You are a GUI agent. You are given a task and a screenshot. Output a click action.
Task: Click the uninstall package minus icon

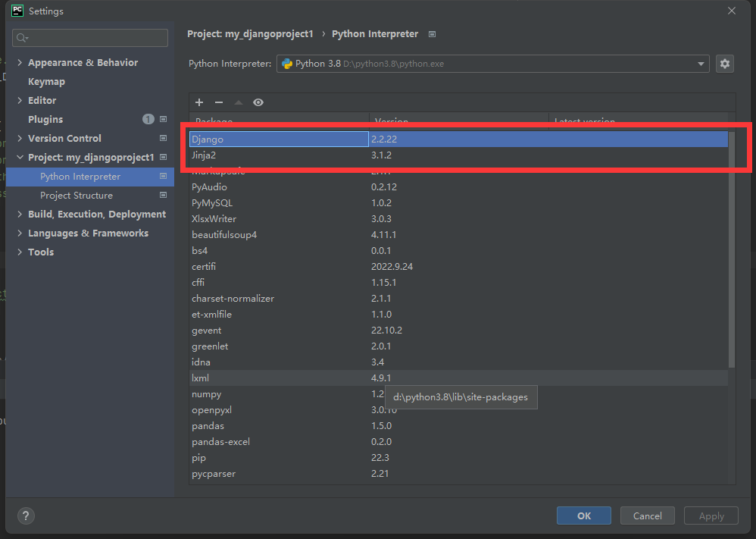coord(219,102)
